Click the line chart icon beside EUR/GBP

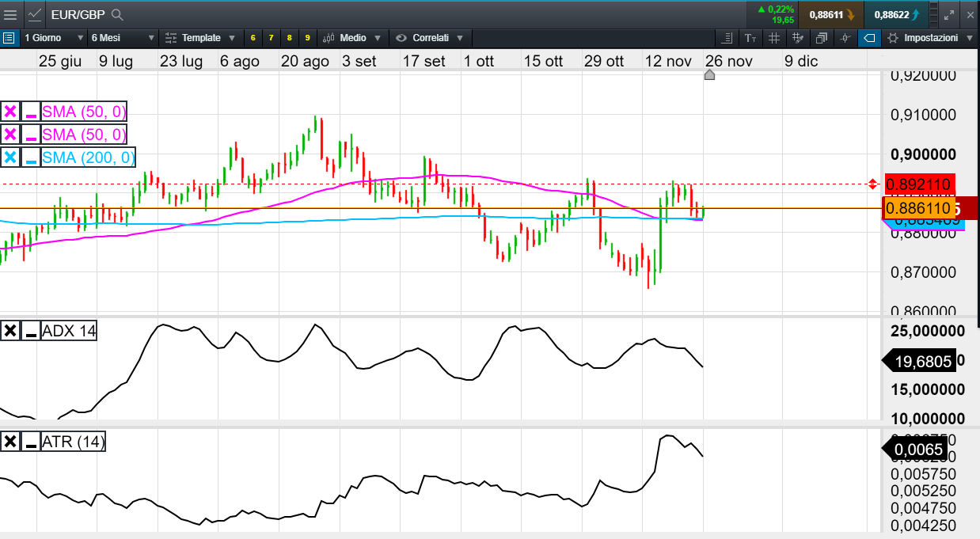(35, 14)
